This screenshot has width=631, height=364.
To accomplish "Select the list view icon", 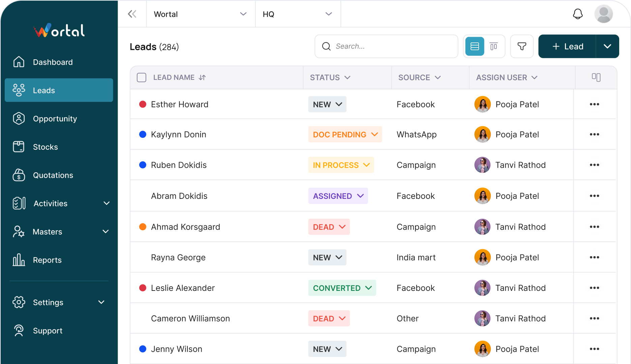I will (x=475, y=46).
